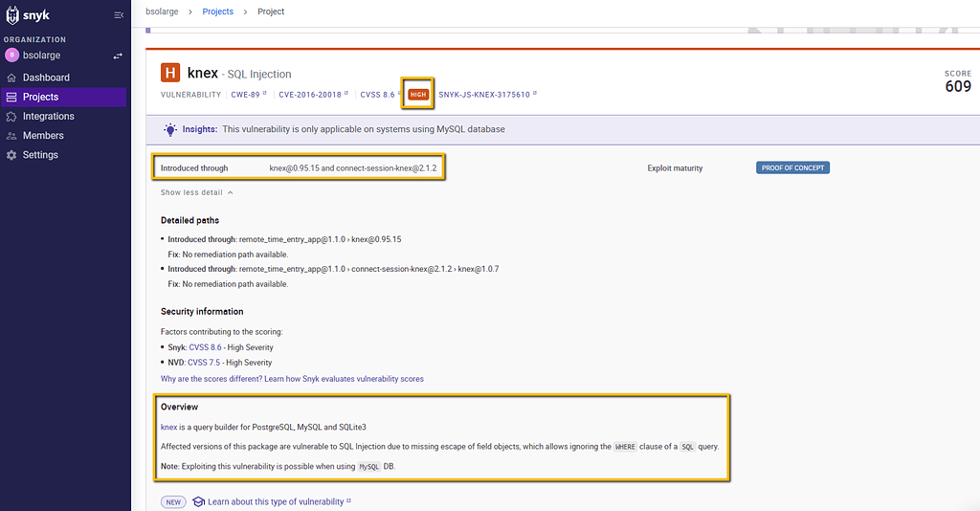This screenshot has height=511, width=980.
Task: Collapse details with Show less detail
Action: pos(196,192)
